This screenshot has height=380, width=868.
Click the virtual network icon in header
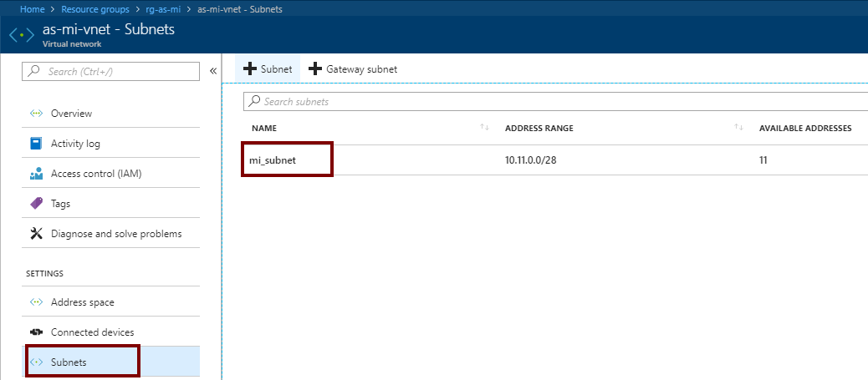pyautogui.click(x=22, y=37)
